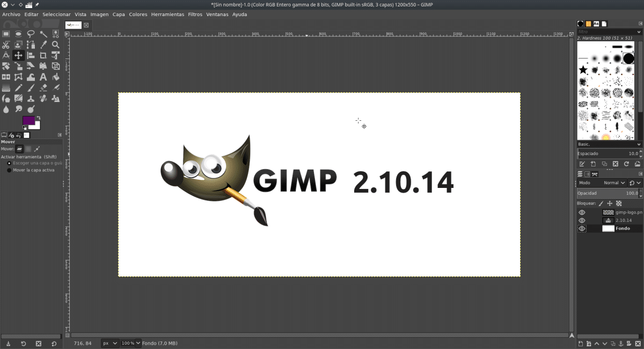Image resolution: width=644 pixels, height=349 pixels.
Task: Choose the Eraser tool
Action: coord(43,88)
